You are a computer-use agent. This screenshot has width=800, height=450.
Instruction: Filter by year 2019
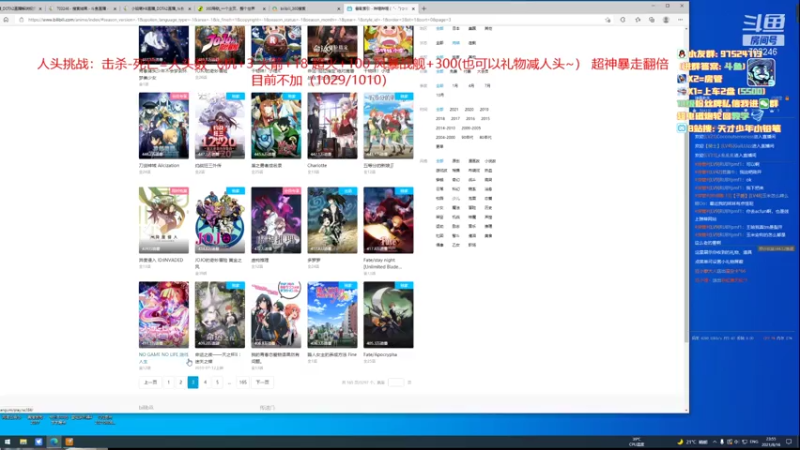[x=484, y=109]
